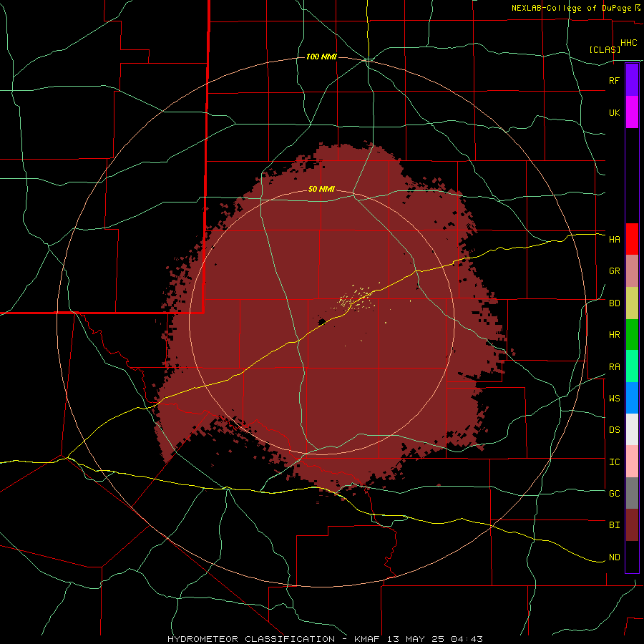Click the yellow BD speckle cluster near radar center
Screen dimensions: 644x644
[x=356, y=299]
